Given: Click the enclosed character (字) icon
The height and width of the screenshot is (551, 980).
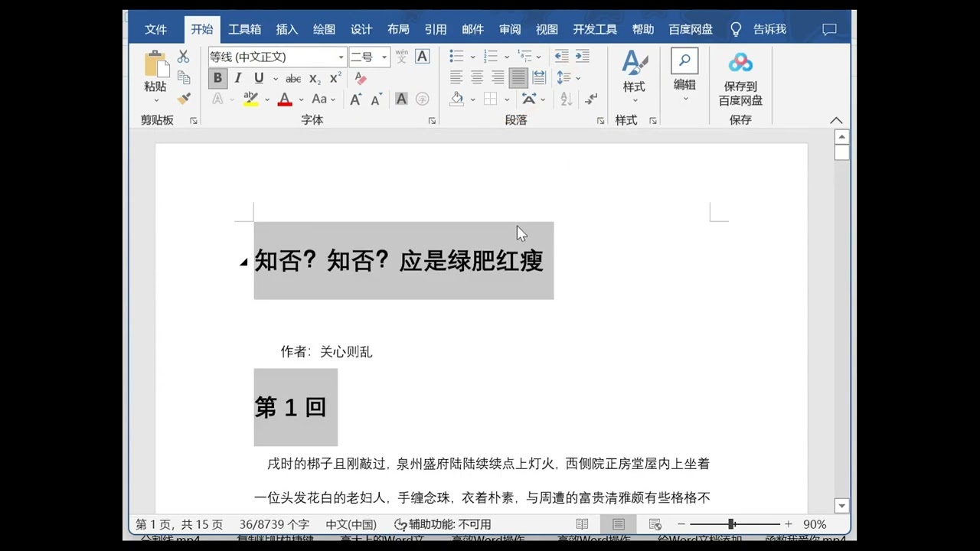Looking at the screenshot, I should click(x=422, y=99).
